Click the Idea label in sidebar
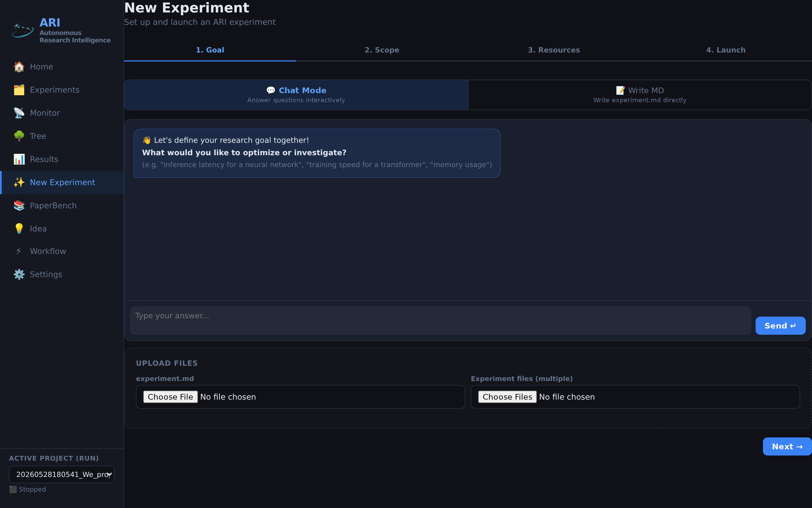 point(38,229)
